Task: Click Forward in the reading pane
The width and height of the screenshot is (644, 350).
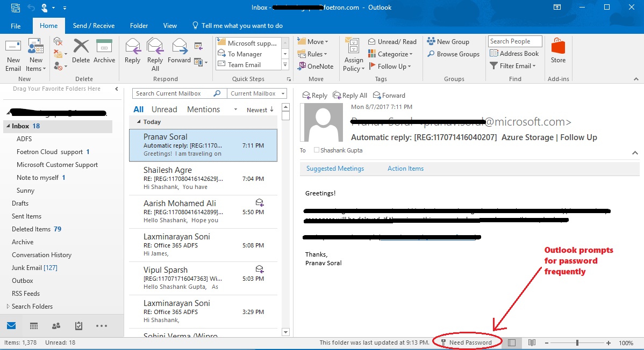Action: tap(389, 95)
